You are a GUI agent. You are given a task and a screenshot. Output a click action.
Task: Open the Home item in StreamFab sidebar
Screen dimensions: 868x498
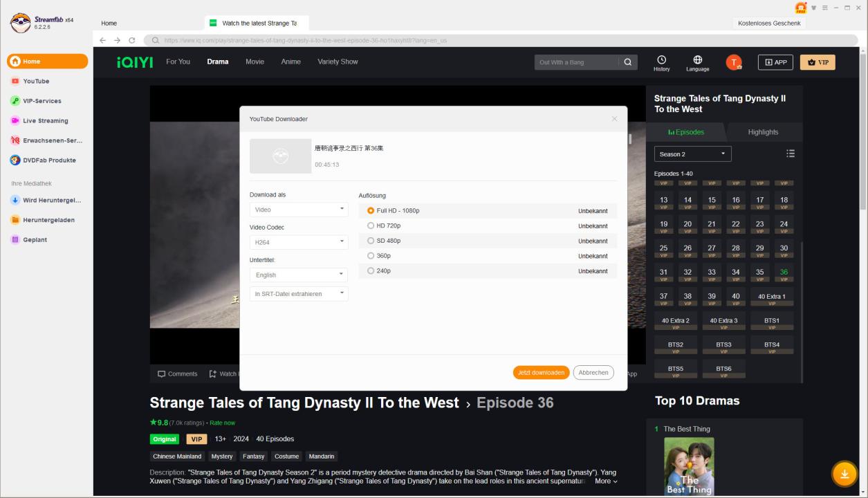point(47,62)
